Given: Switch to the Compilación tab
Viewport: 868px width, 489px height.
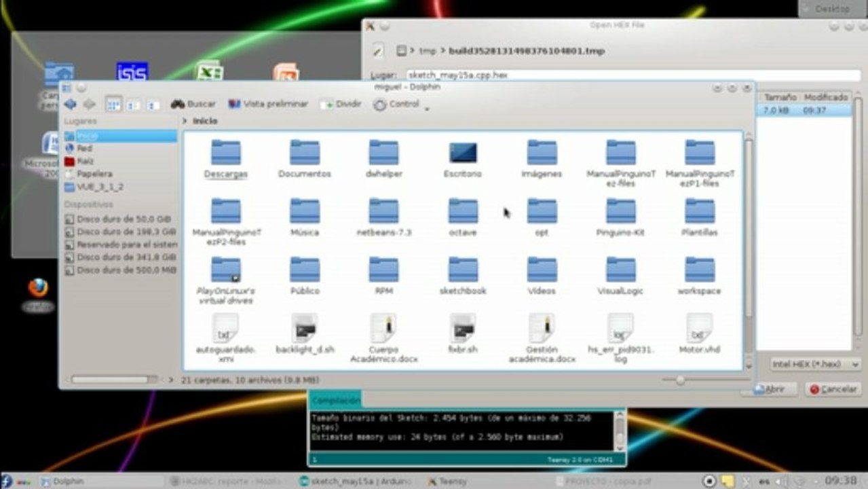Looking at the screenshot, I should (336, 401).
